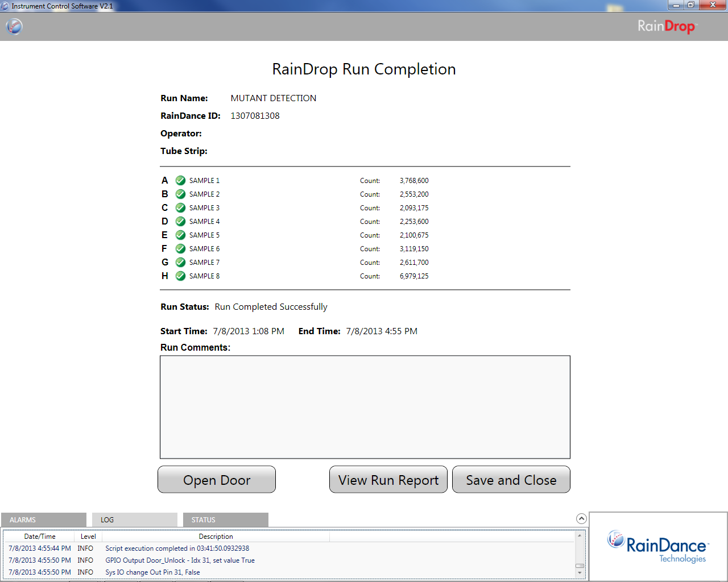The width and height of the screenshot is (728, 582).
Task: Open the LOG tab
Action: [x=135, y=520]
